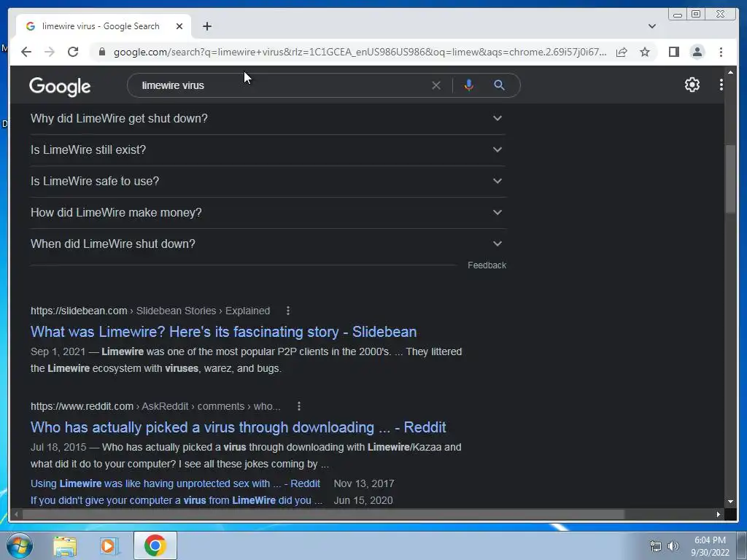Screen dimensions: 747x560
Task: Open Google quick settings gear
Action: [692, 85]
